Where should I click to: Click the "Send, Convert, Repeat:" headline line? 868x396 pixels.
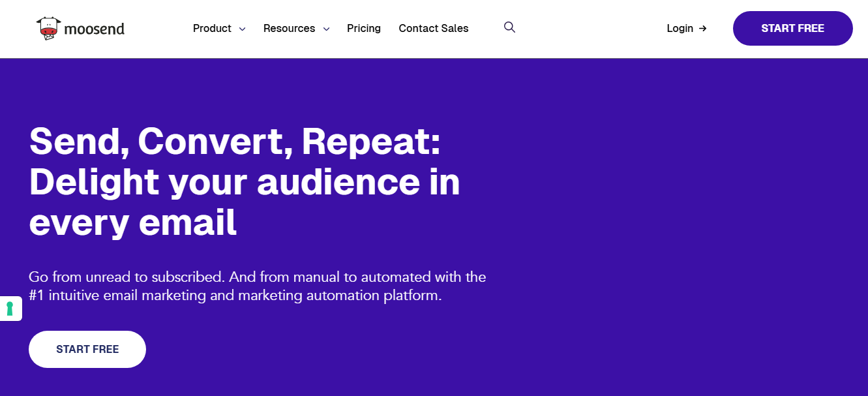pyautogui.click(x=235, y=141)
